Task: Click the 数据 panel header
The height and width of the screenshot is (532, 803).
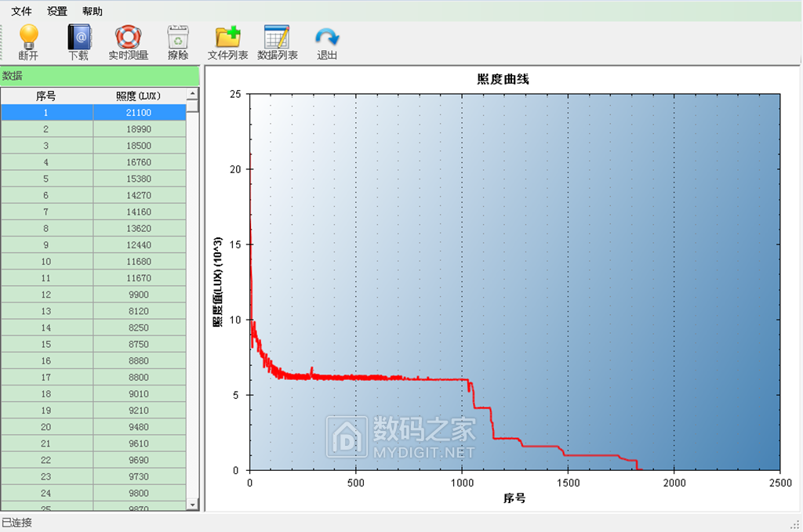Action: coord(100,76)
